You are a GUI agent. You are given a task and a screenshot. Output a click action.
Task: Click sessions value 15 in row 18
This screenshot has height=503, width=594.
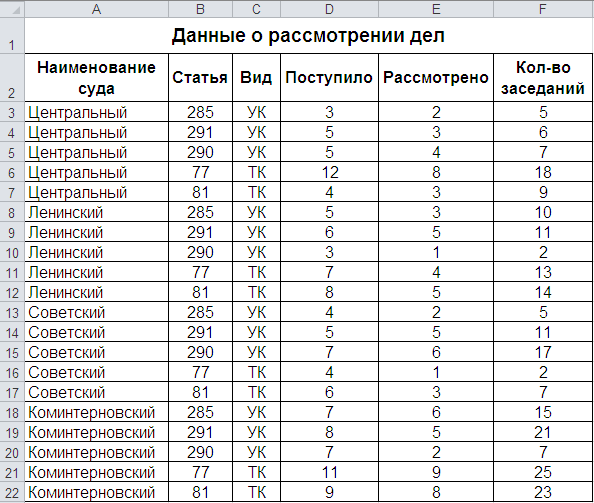[543, 412]
